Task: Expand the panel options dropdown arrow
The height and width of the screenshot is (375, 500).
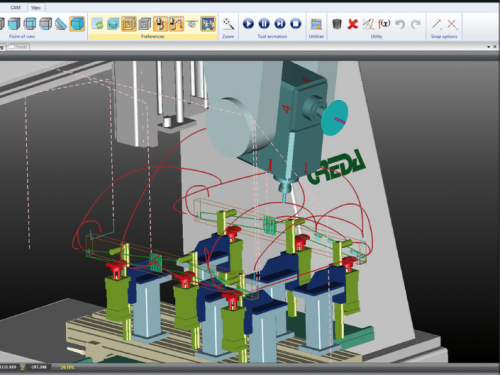Action: 489,47
